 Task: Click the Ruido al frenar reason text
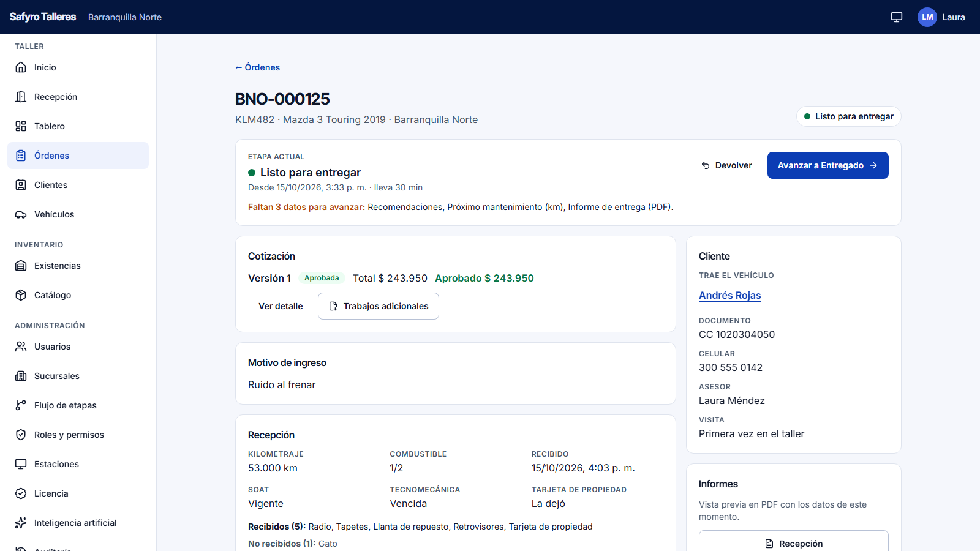pyautogui.click(x=282, y=384)
